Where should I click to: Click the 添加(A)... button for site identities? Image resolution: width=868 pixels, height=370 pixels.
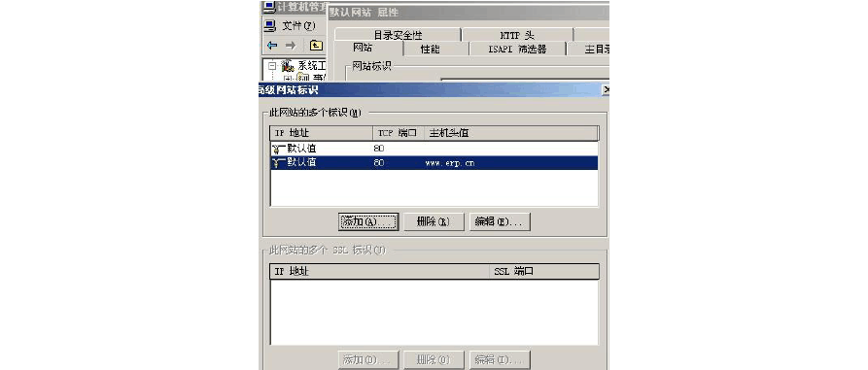pyautogui.click(x=368, y=221)
